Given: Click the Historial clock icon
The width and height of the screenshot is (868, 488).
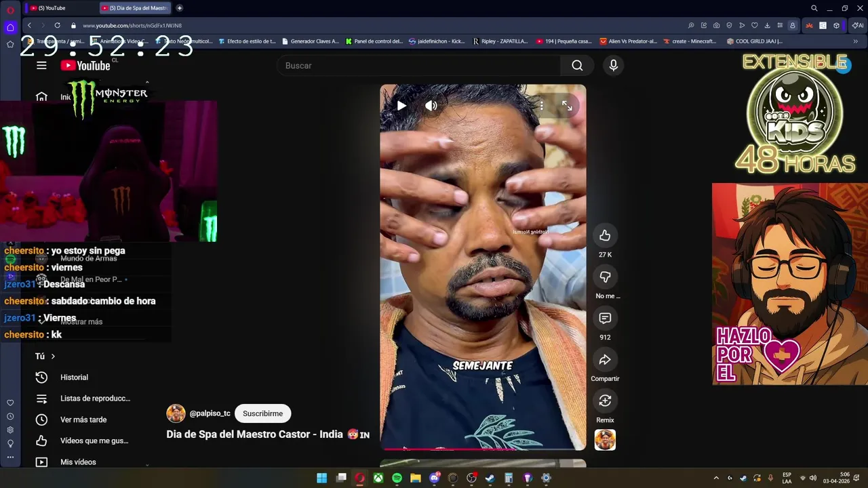Looking at the screenshot, I should pyautogui.click(x=41, y=378).
